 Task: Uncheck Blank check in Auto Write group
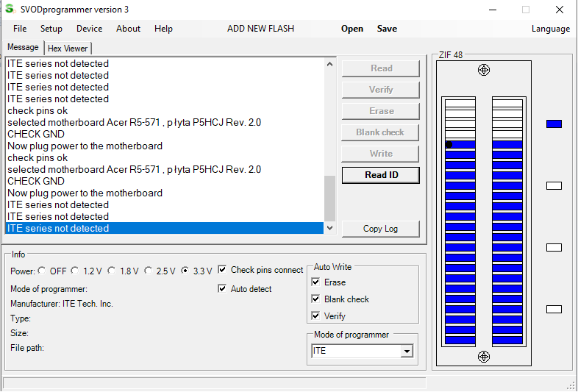315,299
